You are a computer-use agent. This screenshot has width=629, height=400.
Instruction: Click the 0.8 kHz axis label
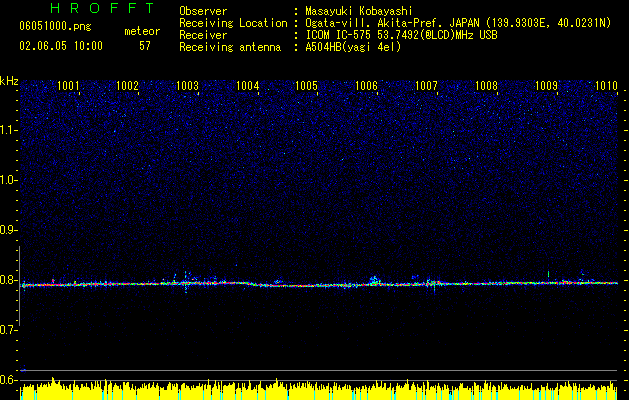(x=8, y=280)
